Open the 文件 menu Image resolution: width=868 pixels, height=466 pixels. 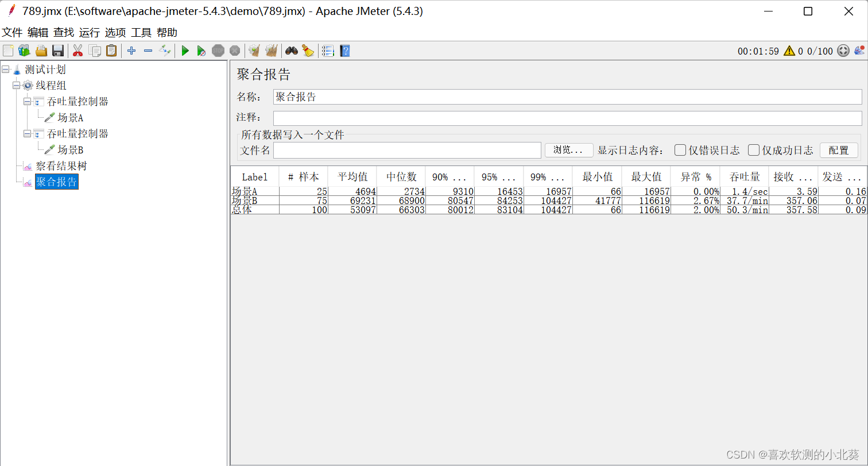click(x=12, y=32)
